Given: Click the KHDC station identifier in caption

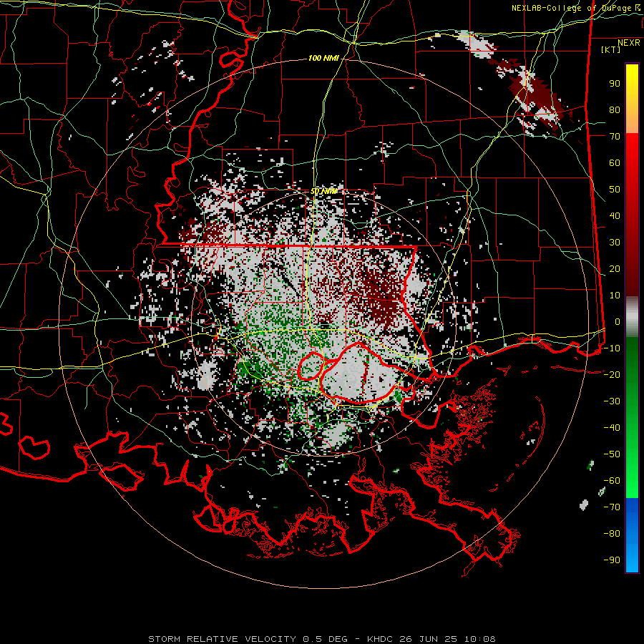Looking at the screenshot, I should (x=381, y=639).
